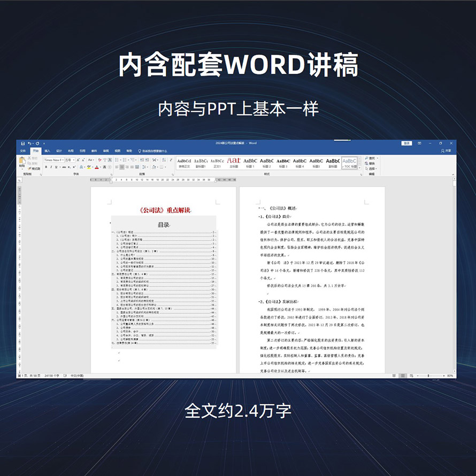Click the Paste clipboard icon
This screenshot has width=476, height=476.
(x=22, y=162)
